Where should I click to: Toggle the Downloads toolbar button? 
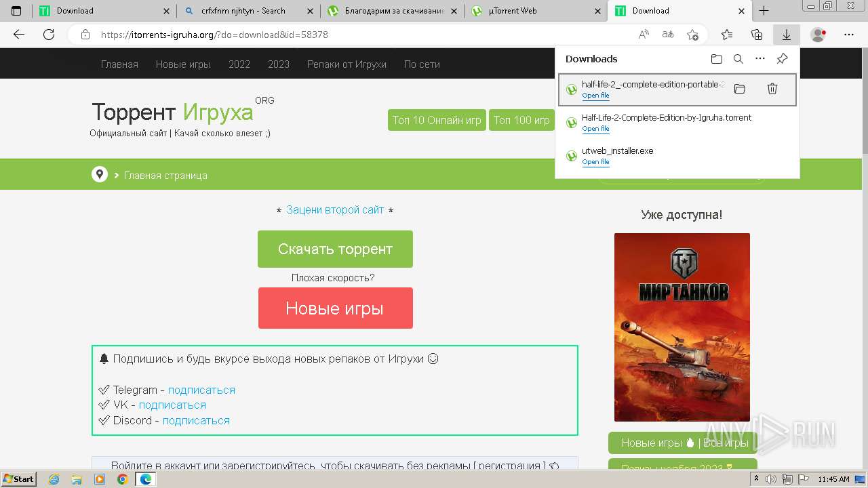(786, 35)
